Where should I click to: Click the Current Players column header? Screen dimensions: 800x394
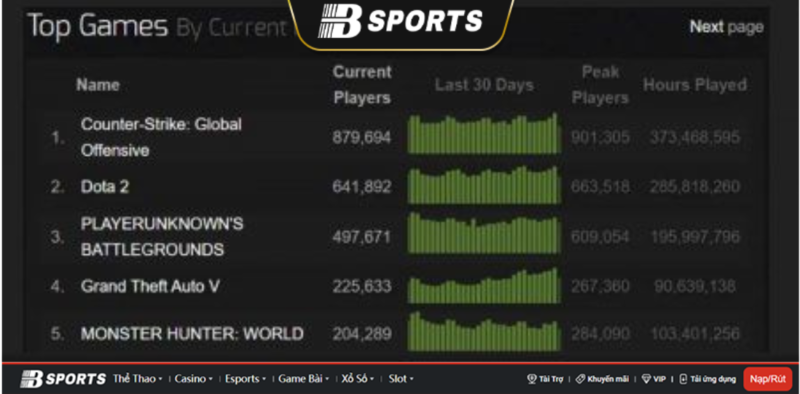[362, 85]
